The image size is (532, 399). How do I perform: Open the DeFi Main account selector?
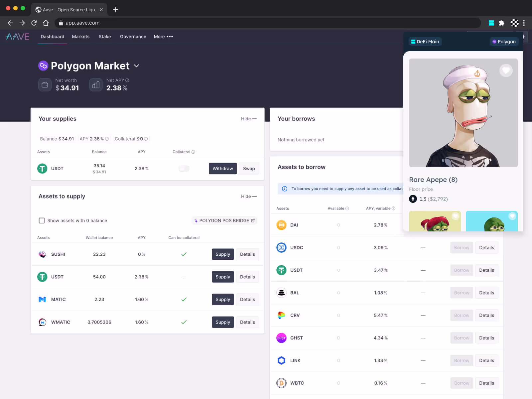(x=425, y=42)
